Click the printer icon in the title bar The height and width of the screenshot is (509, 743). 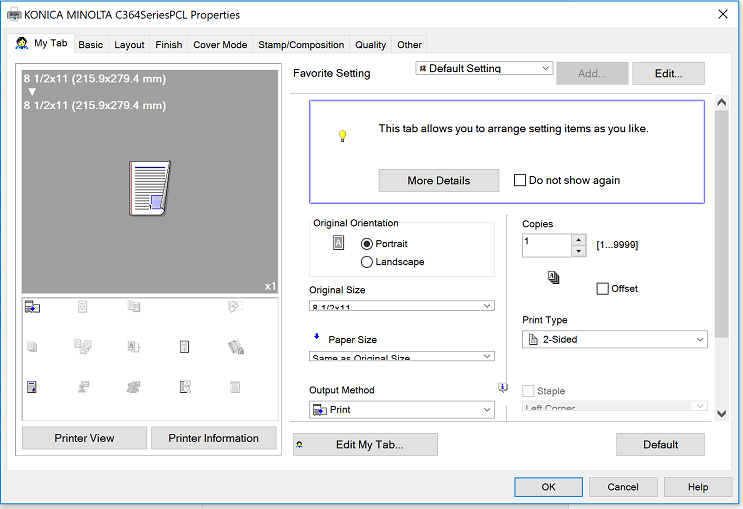(14, 15)
